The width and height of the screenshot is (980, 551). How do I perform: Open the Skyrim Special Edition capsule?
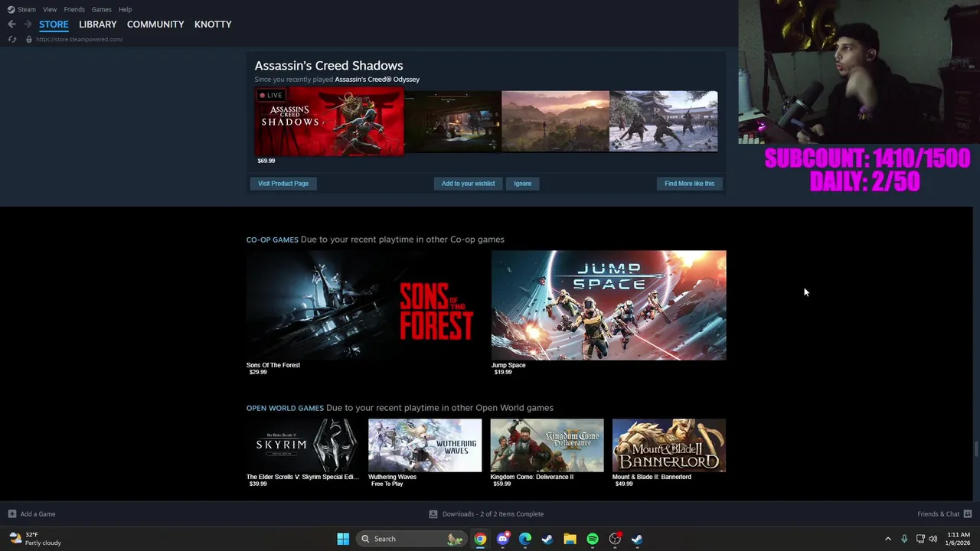(x=303, y=445)
